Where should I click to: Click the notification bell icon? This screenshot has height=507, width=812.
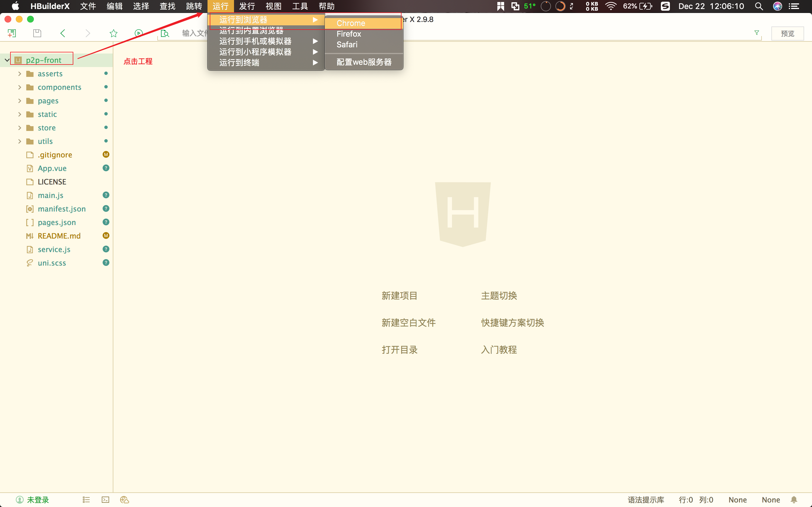794,500
